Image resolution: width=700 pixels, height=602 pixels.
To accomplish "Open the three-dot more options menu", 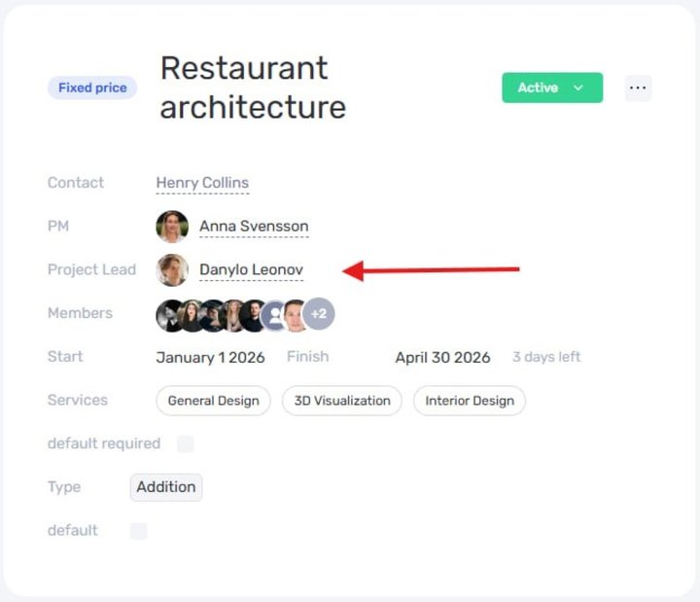I will pos(638,88).
